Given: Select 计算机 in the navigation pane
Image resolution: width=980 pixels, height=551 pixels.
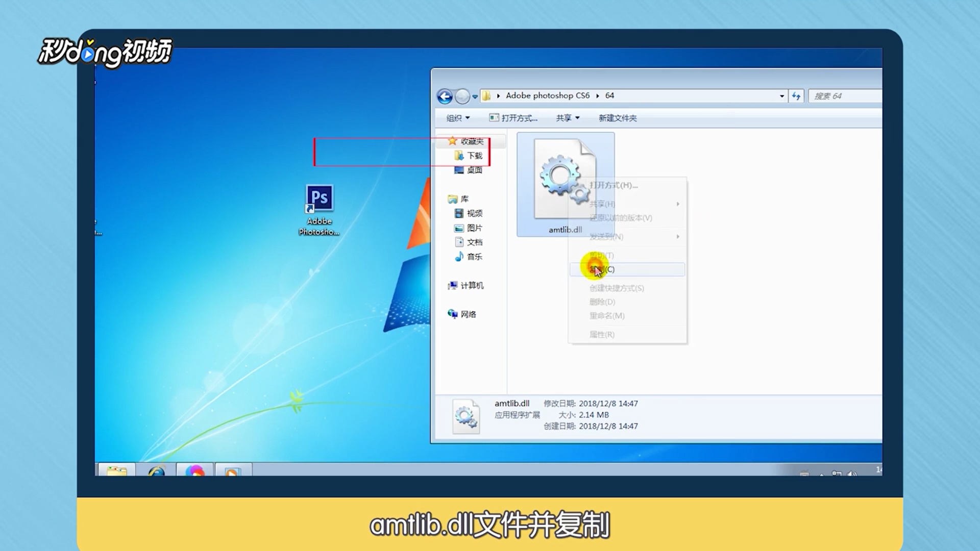Looking at the screenshot, I should 472,286.
